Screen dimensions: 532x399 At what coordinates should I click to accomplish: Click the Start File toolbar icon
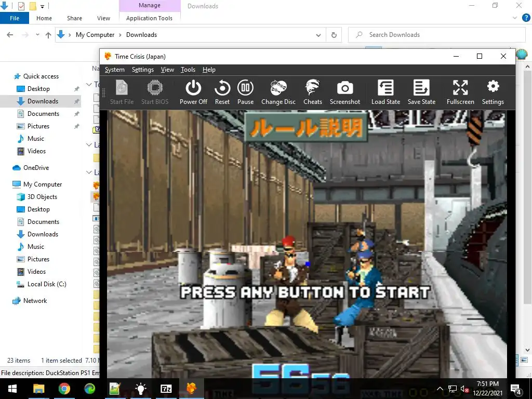(122, 92)
